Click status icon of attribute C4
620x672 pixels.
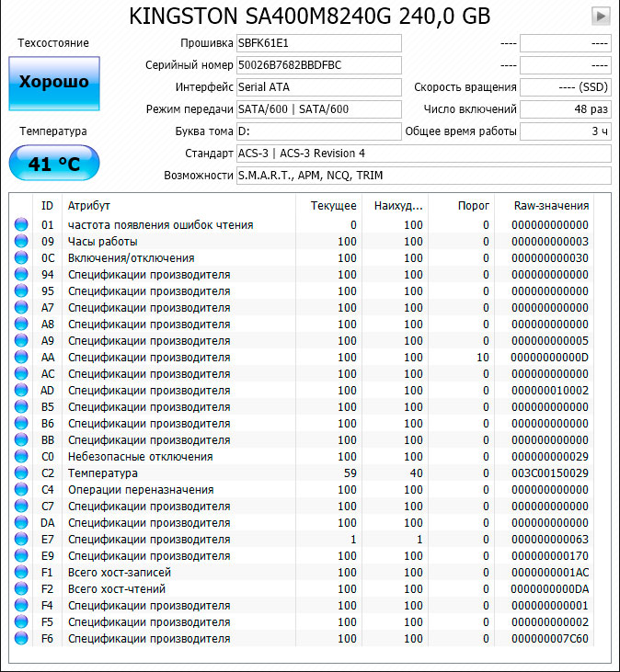pyautogui.click(x=21, y=489)
